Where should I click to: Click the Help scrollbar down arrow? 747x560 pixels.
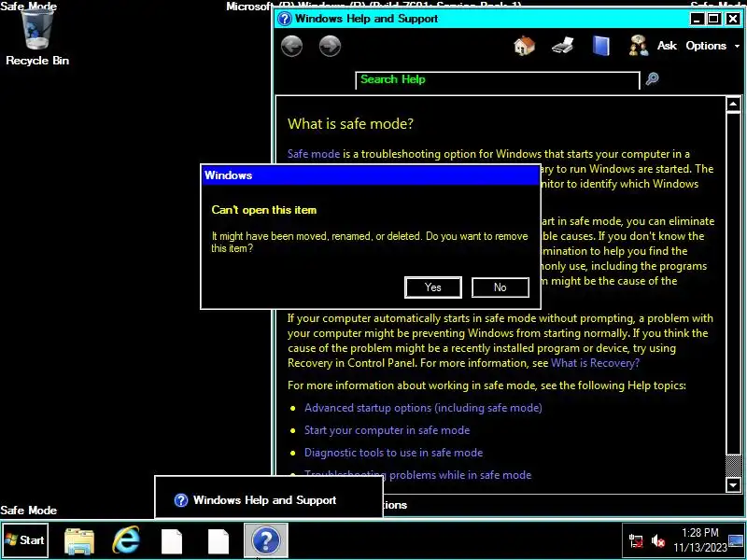coord(733,485)
